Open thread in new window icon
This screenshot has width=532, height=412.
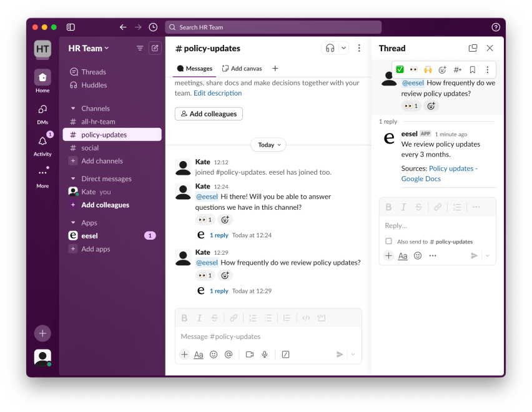click(473, 48)
